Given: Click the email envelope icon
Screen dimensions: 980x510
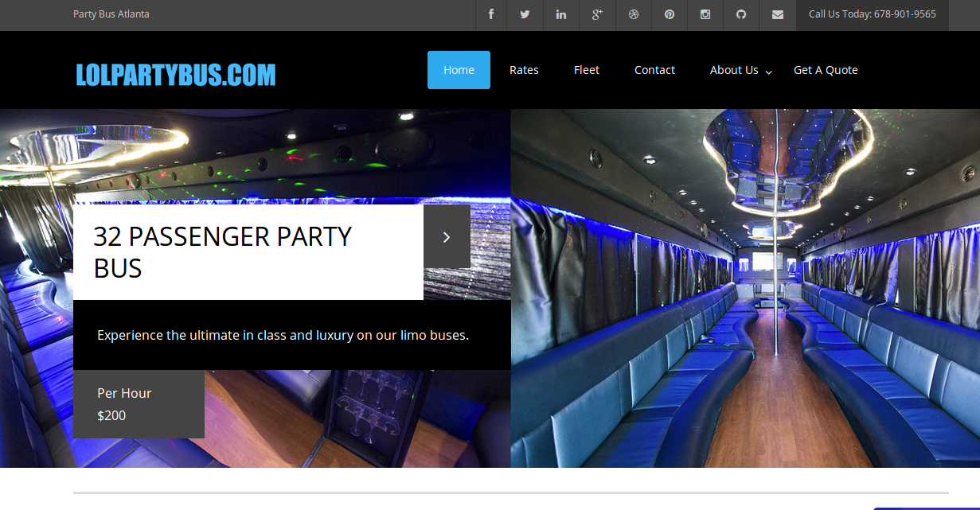Looking at the screenshot, I should (x=778, y=14).
